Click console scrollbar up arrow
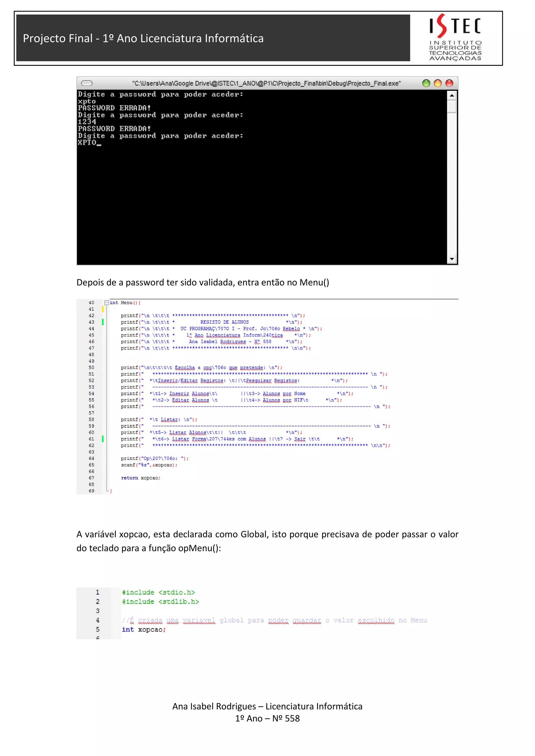 point(452,96)
